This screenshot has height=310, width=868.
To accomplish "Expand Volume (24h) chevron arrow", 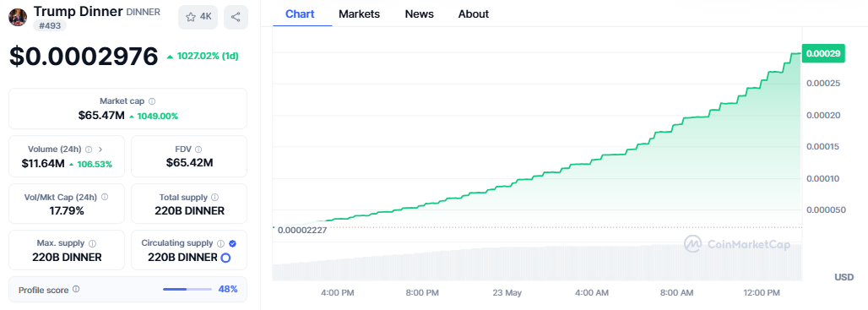I will [x=101, y=150].
